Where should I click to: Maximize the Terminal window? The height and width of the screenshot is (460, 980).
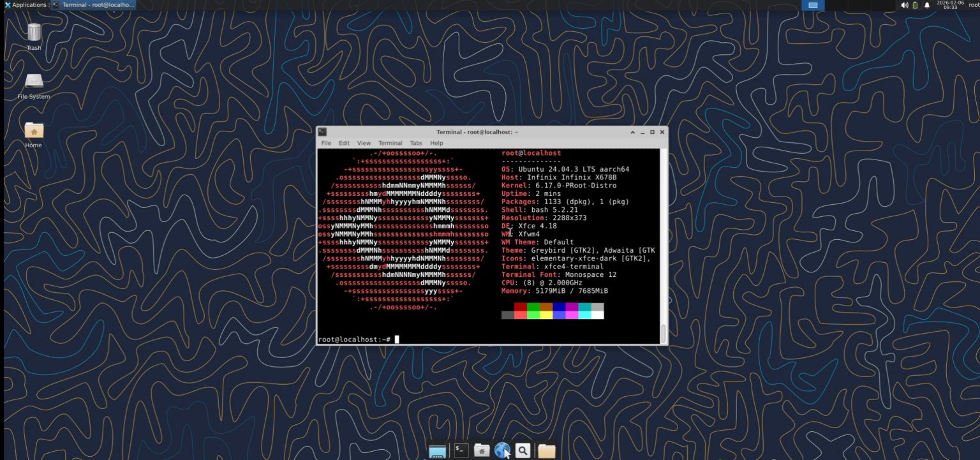click(652, 132)
